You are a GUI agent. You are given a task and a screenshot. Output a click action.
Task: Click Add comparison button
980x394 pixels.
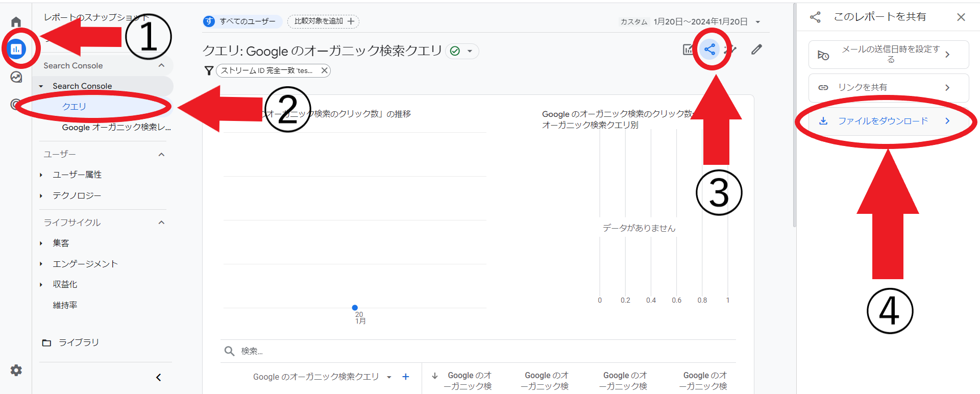click(x=324, y=21)
